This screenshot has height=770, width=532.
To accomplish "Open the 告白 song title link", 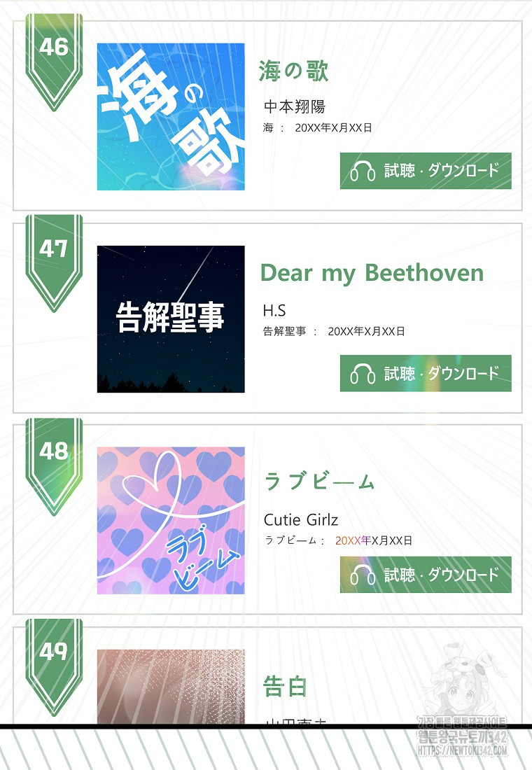I will pyautogui.click(x=285, y=686).
